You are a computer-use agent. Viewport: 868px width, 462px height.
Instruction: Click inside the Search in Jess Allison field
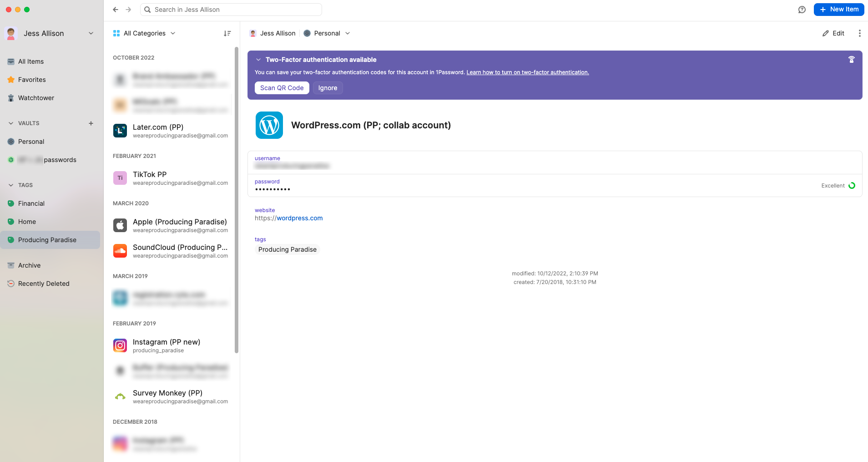tap(231, 9)
